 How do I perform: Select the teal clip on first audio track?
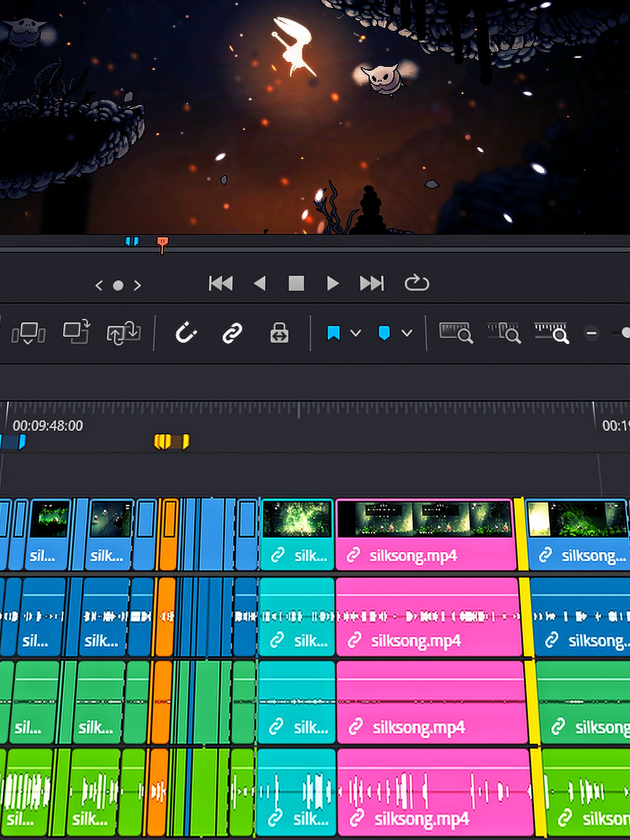click(x=297, y=617)
